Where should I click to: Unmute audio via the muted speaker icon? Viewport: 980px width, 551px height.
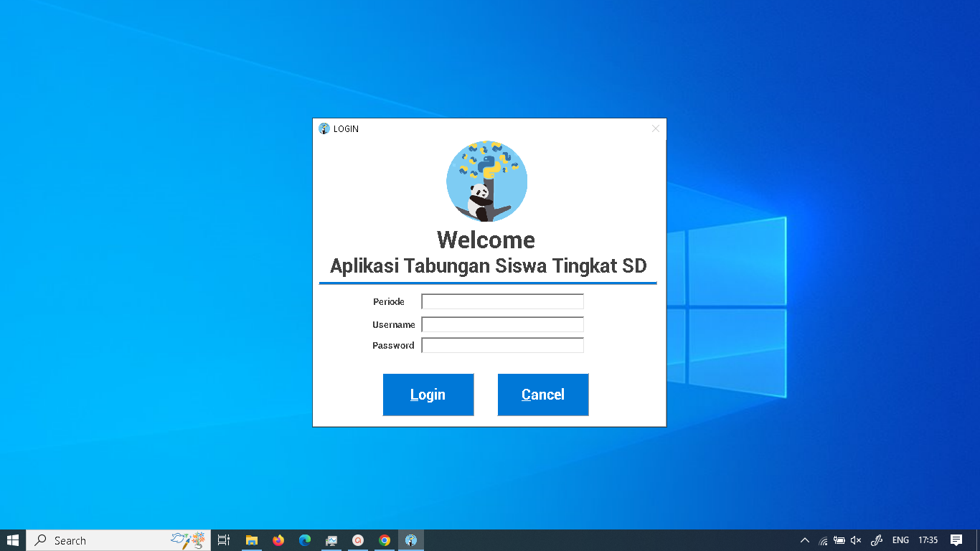point(855,540)
